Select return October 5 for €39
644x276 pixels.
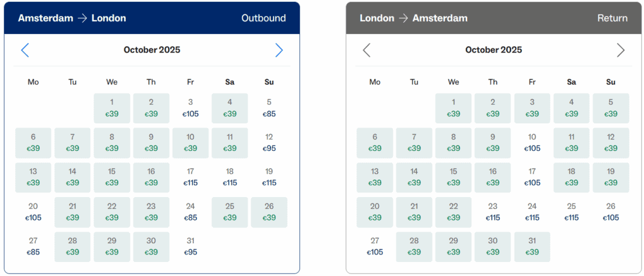(611, 108)
